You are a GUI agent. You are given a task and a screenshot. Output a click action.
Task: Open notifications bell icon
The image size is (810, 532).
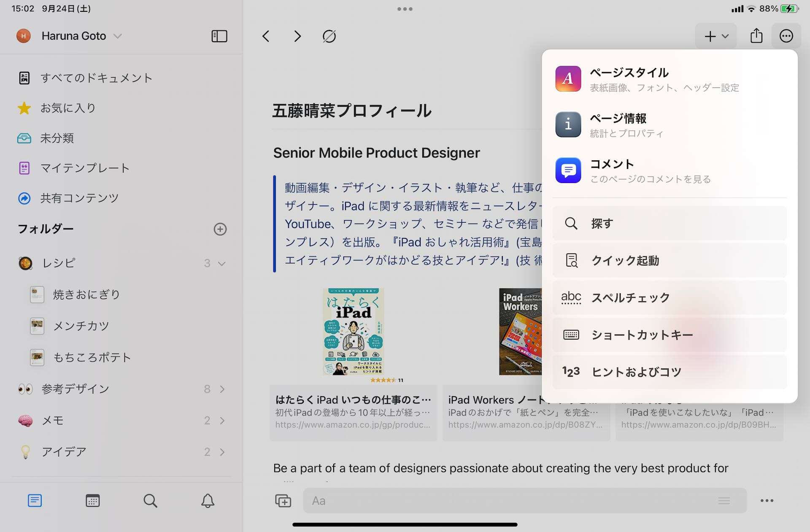coord(208,501)
